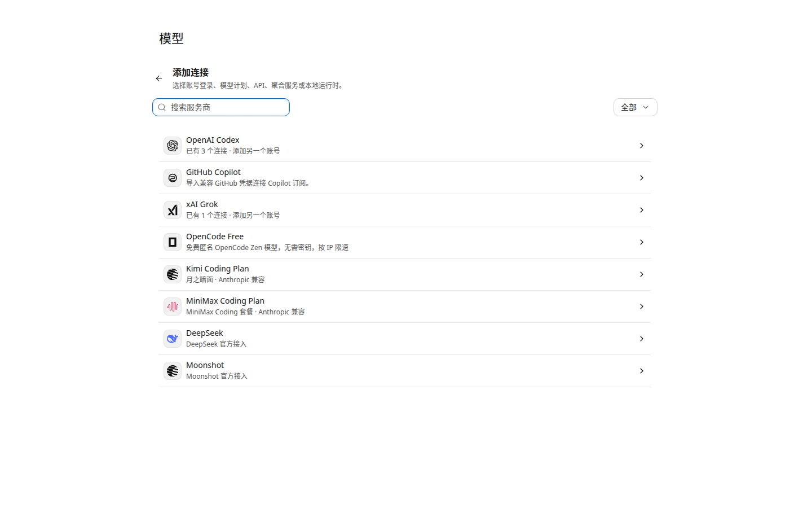Click text 已有 3 个连接 · 添加另一个账号
812x508 pixels.
[233, 151]
